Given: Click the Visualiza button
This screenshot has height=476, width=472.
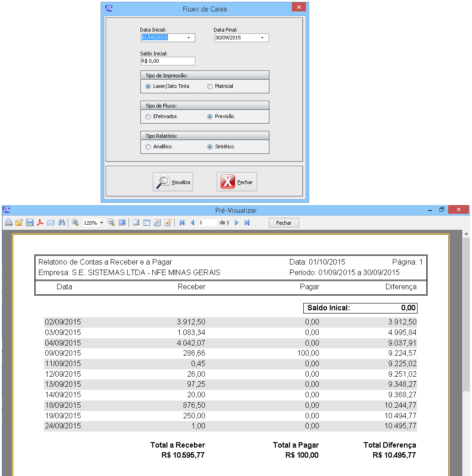Looking at the screenshot, I should [173, 182].
